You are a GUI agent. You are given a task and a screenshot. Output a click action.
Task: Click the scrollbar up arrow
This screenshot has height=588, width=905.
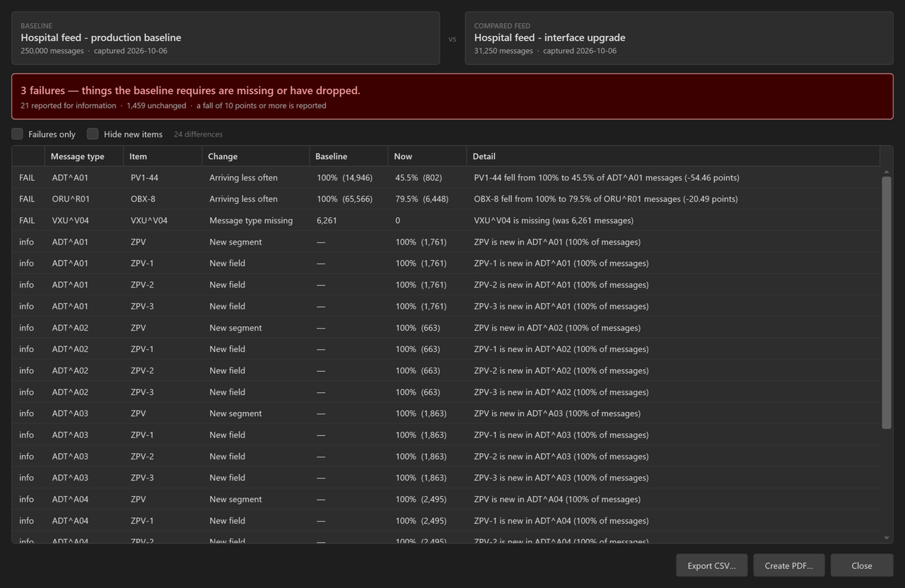tap(887, 172)
